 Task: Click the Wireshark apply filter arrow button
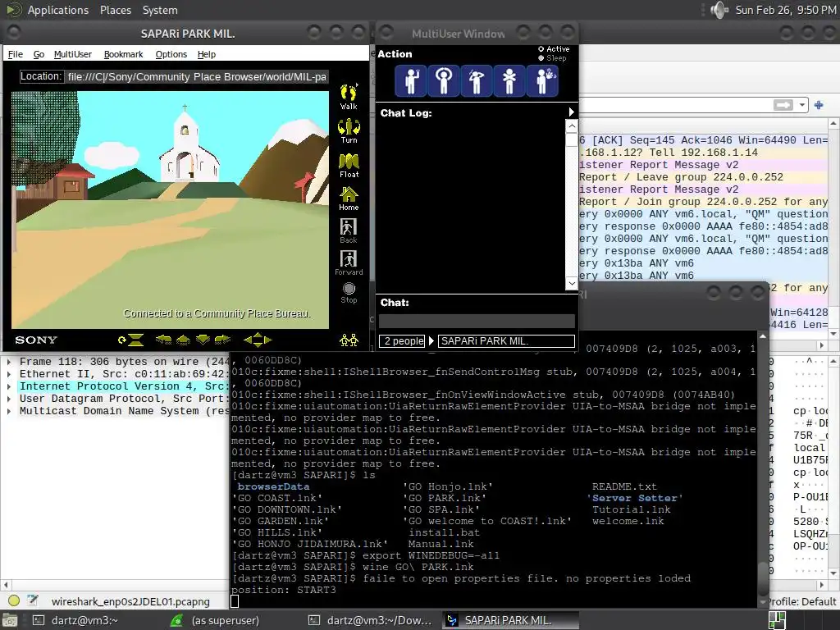783,105
